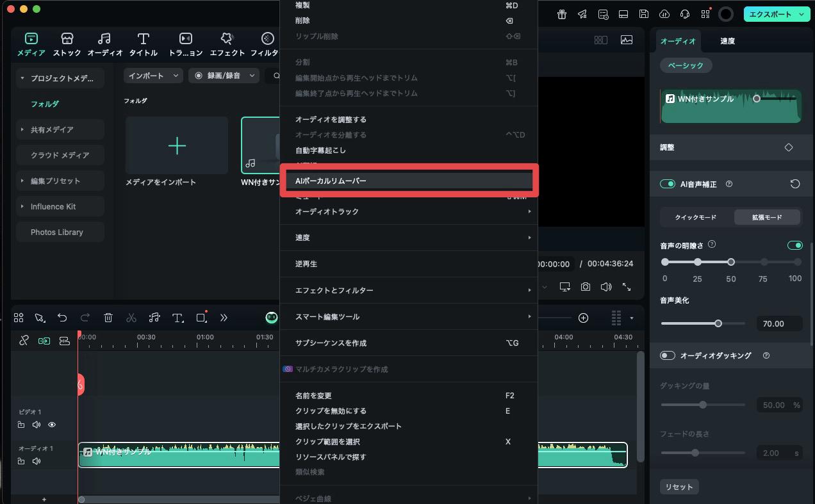The height and width of the screenshot is (504, 815).
Task: Expand the 録画/録音 dropdown
Action: point(224,76)
